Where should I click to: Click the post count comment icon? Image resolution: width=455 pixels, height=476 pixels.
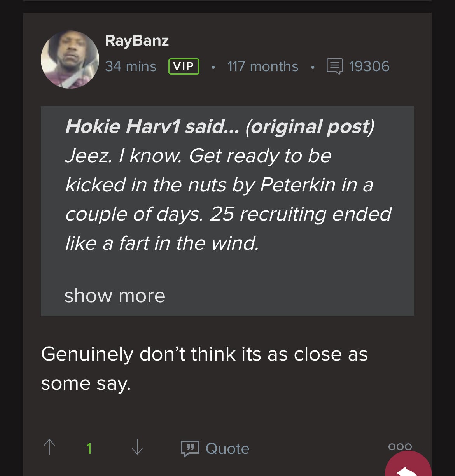[x=334, y=66]
